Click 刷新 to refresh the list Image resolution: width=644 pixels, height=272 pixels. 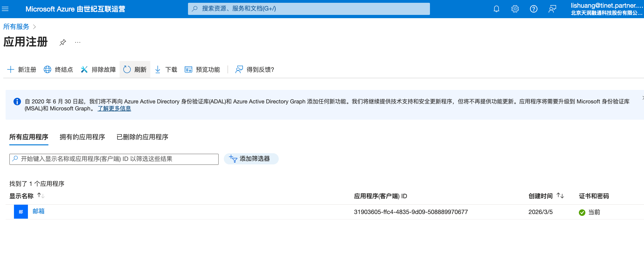pyautogui.click(x=135, y=70)
